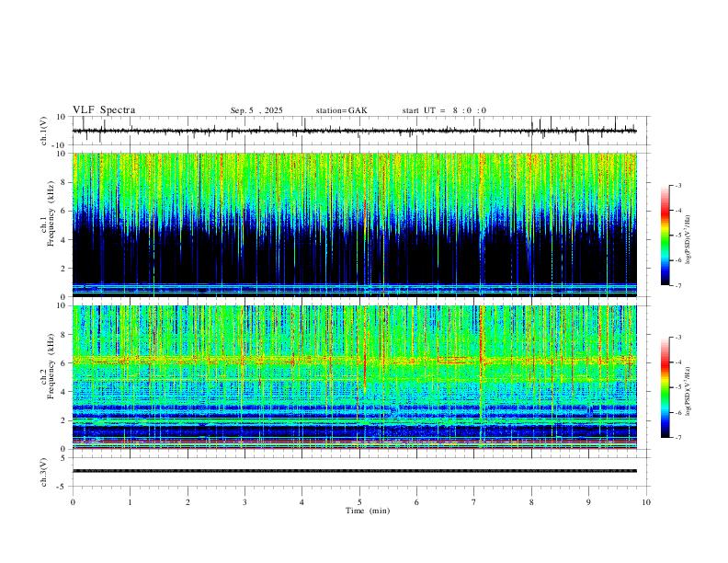Click time axis tick label '7'
Viewport: 728px width, 563px height.
474,502
